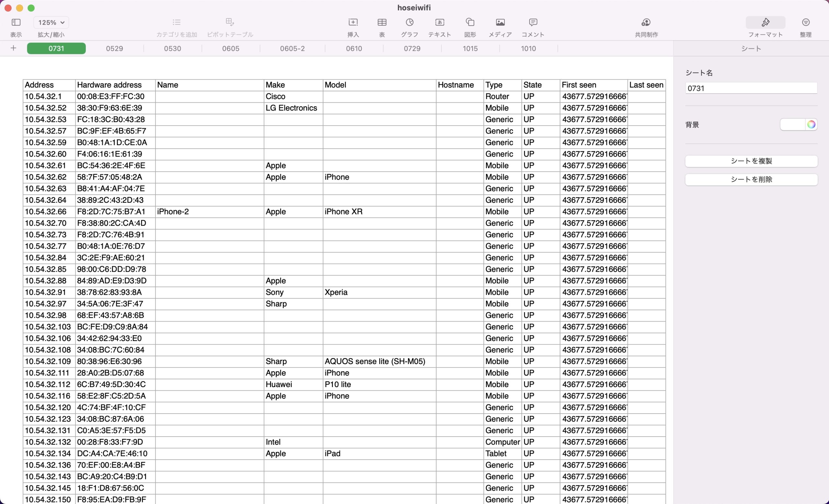Click the Delete Sheet (シートを削除) button

coord(751,180)
